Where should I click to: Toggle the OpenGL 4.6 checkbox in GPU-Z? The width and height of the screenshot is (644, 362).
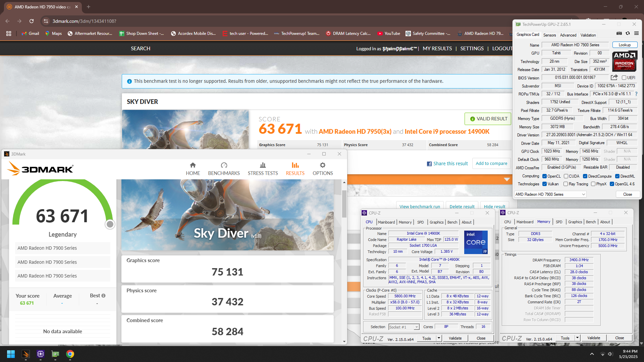[x=612, y=184]
